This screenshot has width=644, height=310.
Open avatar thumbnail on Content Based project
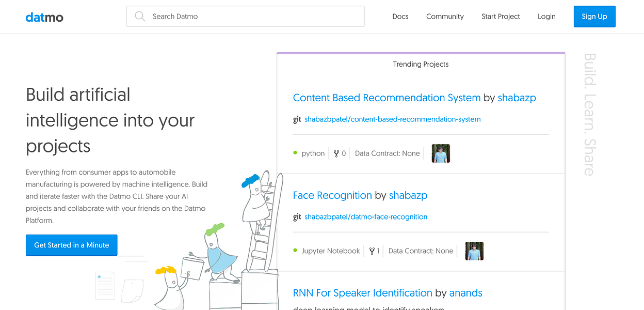[441, 153]
